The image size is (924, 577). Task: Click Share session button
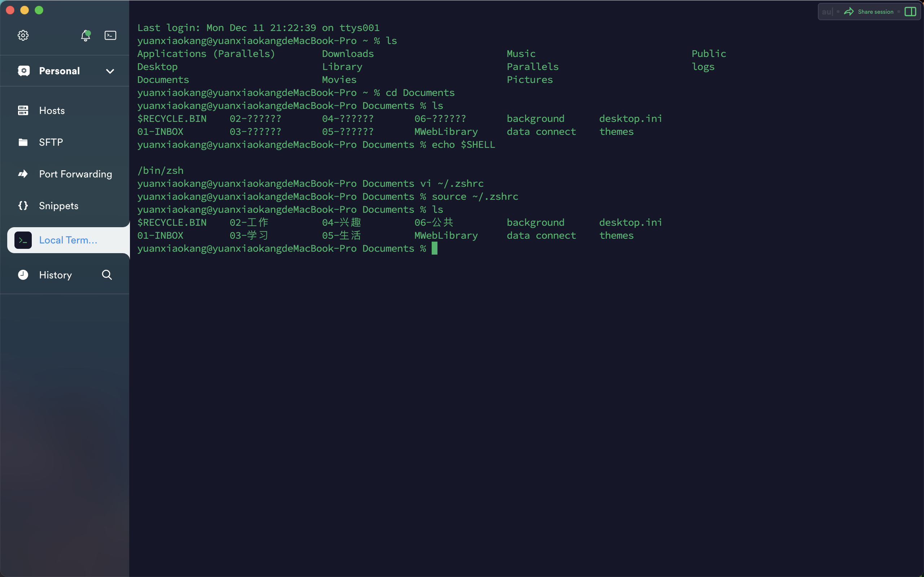(869, 11)
